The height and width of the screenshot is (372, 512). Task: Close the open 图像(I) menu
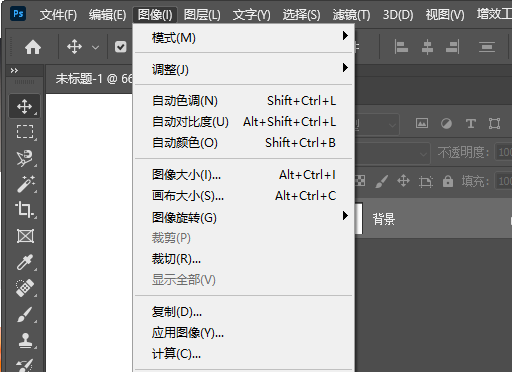(155, 15)
